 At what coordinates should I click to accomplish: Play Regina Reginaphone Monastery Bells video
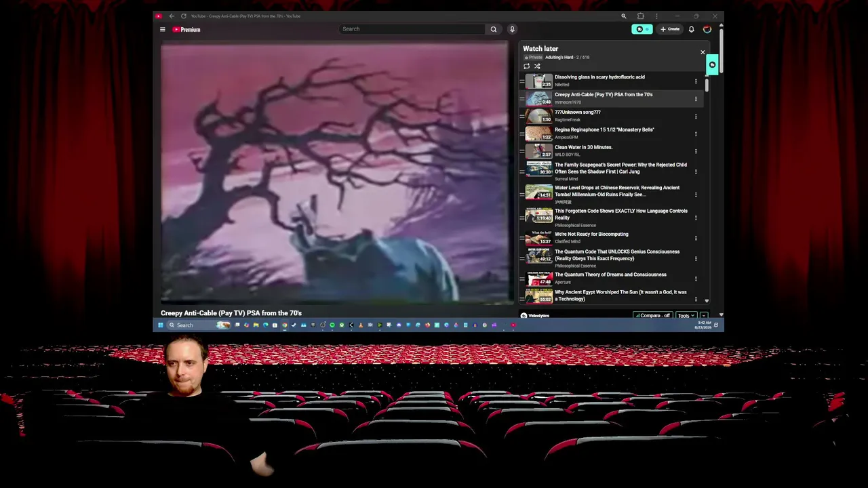[604, 130]
